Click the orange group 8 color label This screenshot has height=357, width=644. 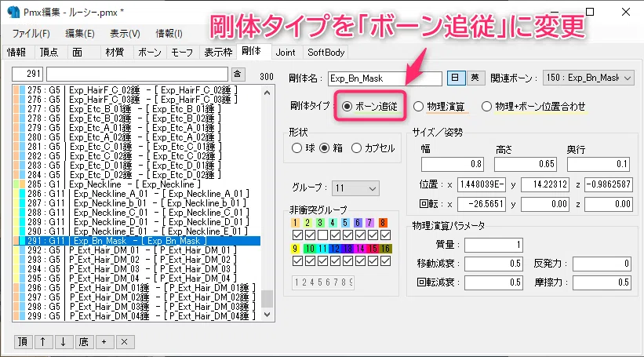(383, 223)
